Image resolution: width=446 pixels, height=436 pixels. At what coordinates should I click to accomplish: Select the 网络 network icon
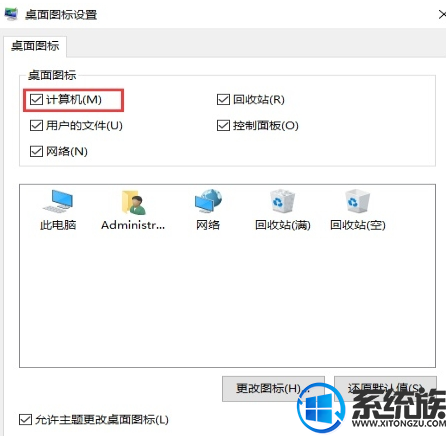(208, 201)
